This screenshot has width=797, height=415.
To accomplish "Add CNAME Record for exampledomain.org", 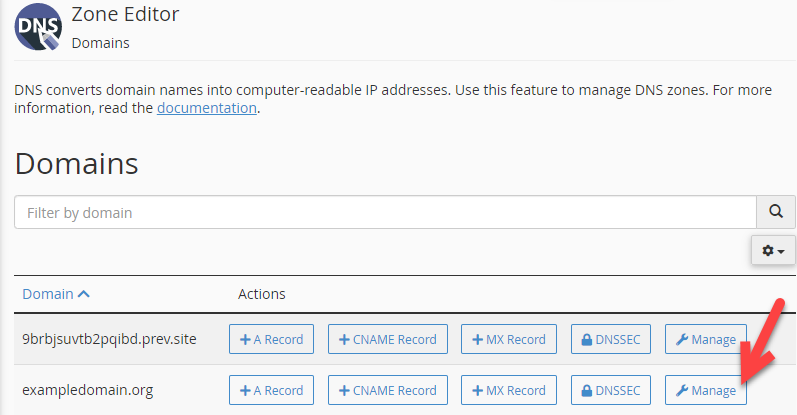I will pos(388,390).
